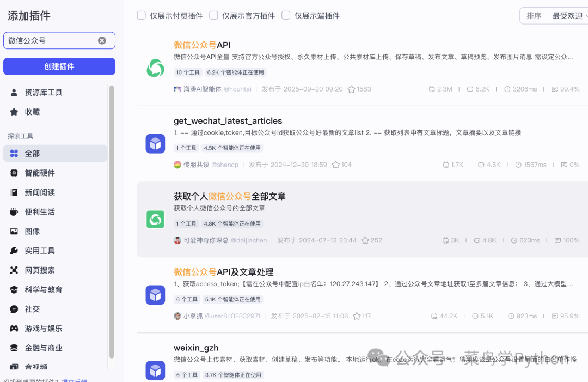This screenshot has width=588, height=382.
Task: Click the 实用工具 wrench icon
Action: [x=14, y=251]
